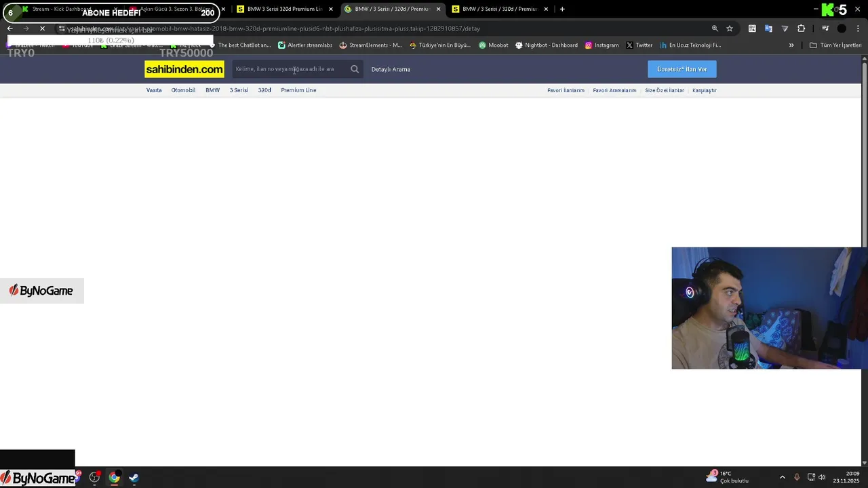Open Size Özel İlanlar
The height and width of the screenshot is (488, 868).
tap(665, 90)
